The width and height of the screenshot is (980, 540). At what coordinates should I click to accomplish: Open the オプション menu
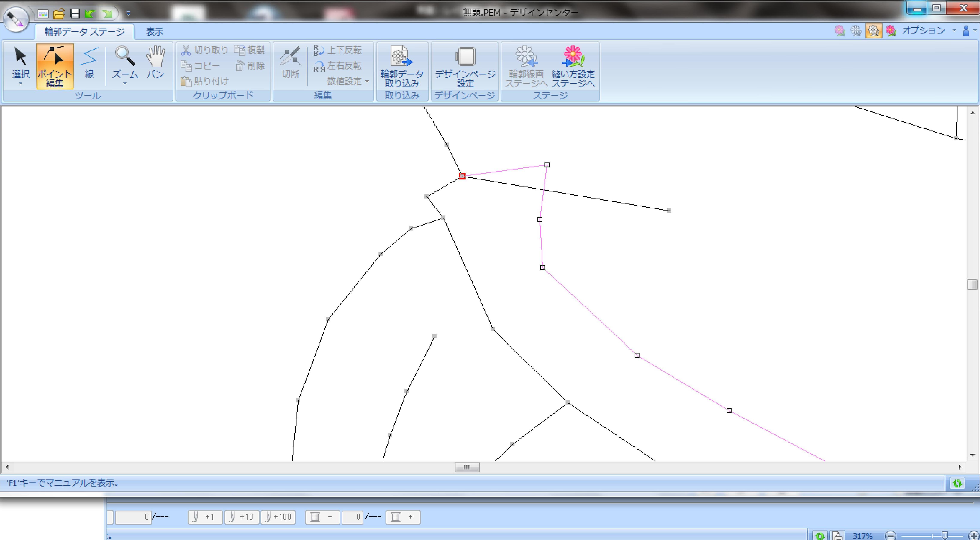(x=923, y=30)
